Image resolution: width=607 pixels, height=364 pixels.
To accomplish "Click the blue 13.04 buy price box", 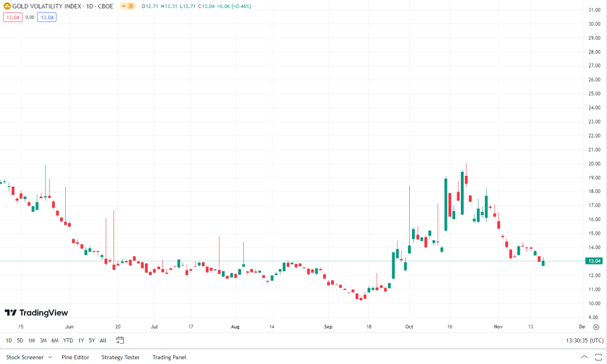I will [x=47, y=17].
